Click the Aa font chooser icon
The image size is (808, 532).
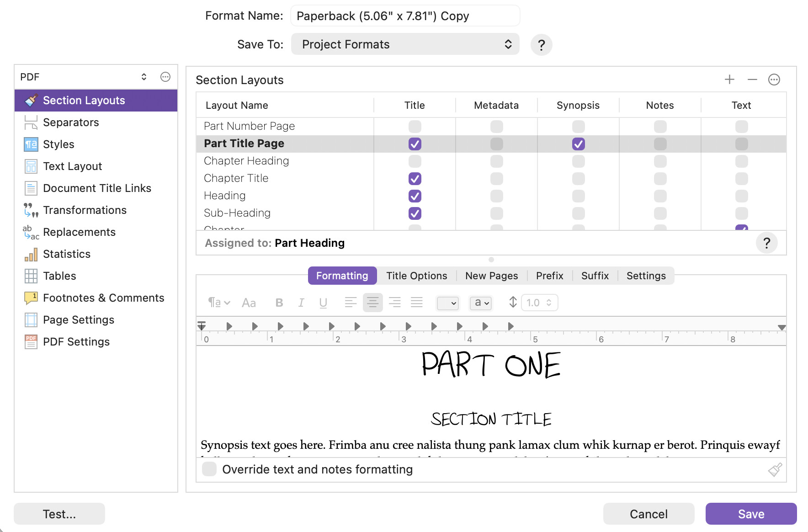(249, 303)
